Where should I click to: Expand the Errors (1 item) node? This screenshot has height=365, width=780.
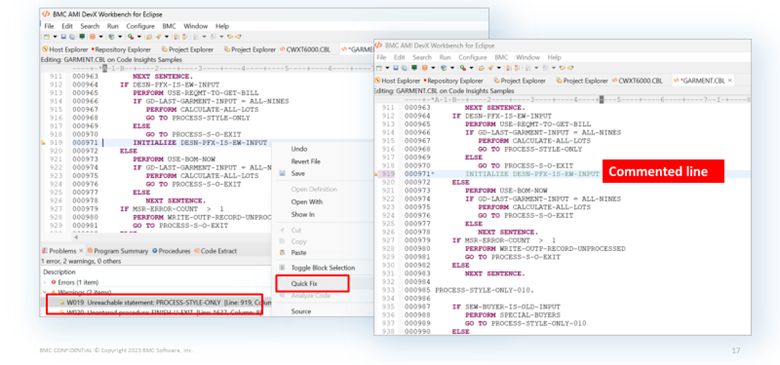pyautogui.click(x=45, y=282)
